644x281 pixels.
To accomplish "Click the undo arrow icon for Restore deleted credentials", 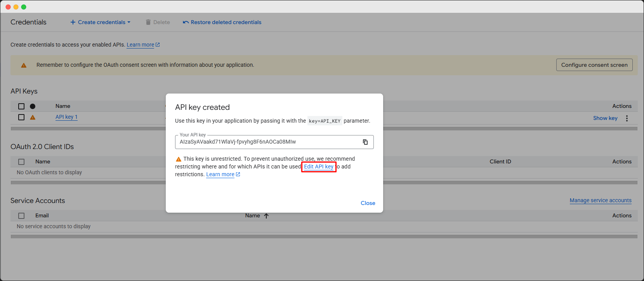I will [186, 22].
